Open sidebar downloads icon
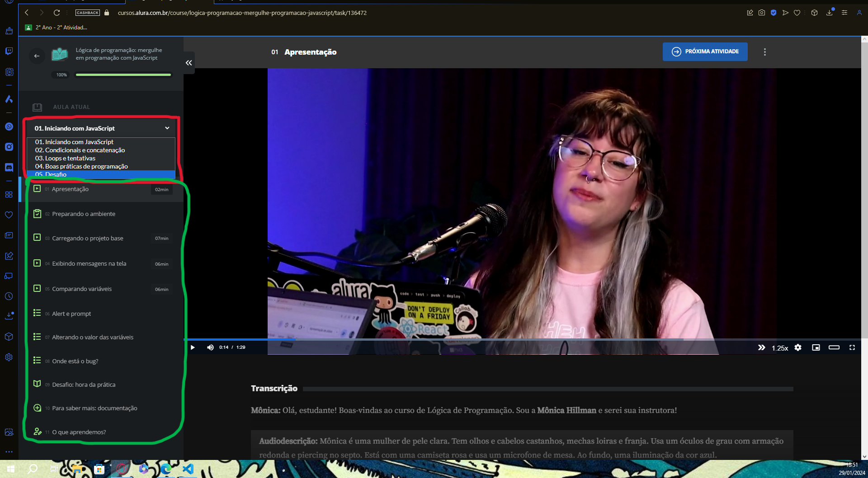Viewport: 868px width, 478px height. (x=9, y=316)
